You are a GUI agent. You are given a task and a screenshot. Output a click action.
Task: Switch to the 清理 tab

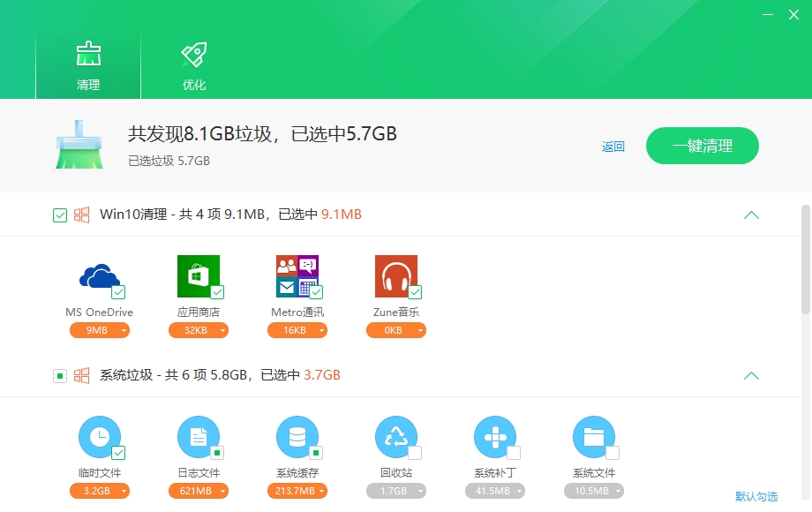click(x=88, y=64)
